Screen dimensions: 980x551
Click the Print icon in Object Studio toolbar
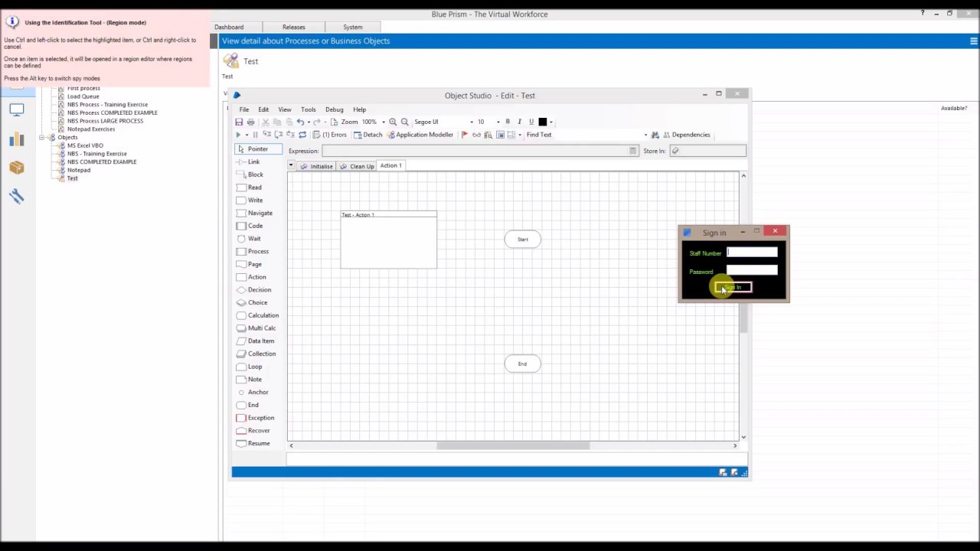point(250,122)
